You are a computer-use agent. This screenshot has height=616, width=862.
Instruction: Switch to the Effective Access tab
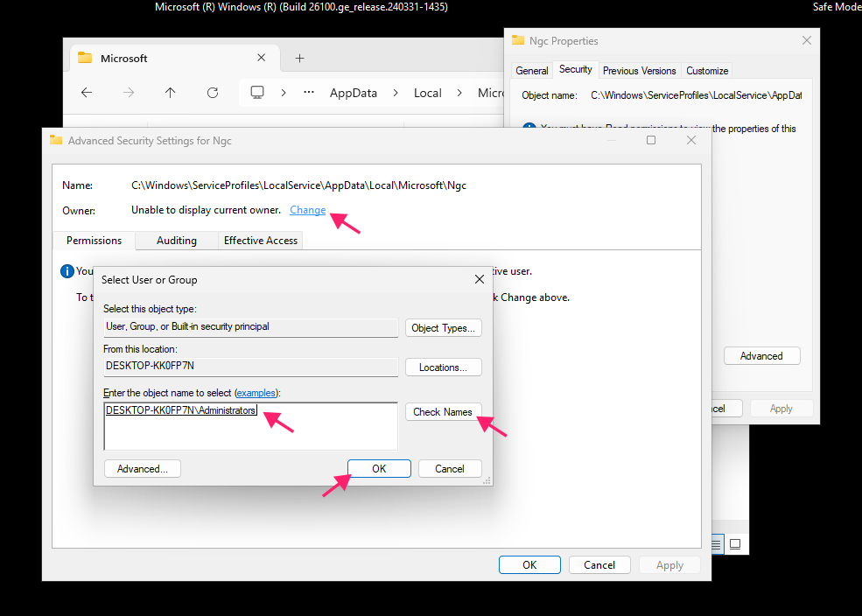(x=261, y=241)
